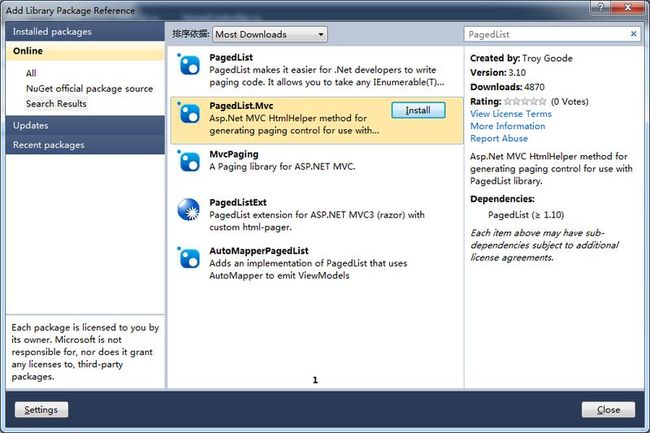Open the Most Downloads sort dropdown
This screenshot has height=433, width=650.
(x=270, y=34)
